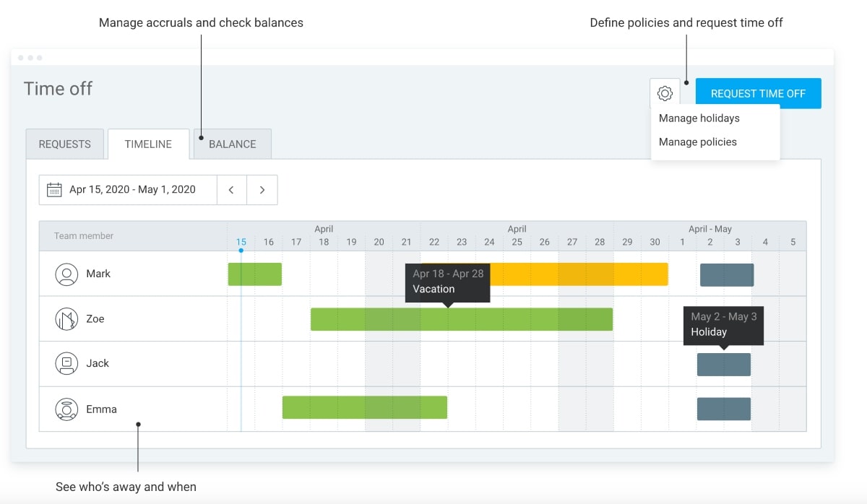Click Emma's avatar icon

pos(66,409)
